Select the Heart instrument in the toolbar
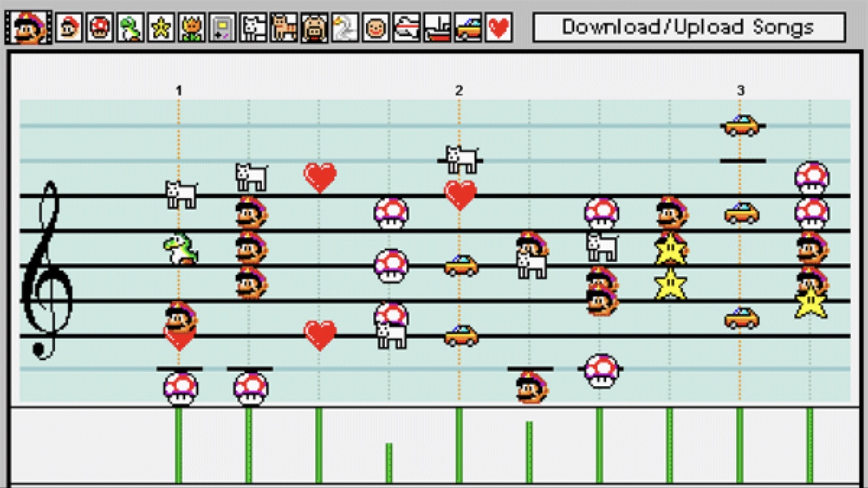 (498, 28)
